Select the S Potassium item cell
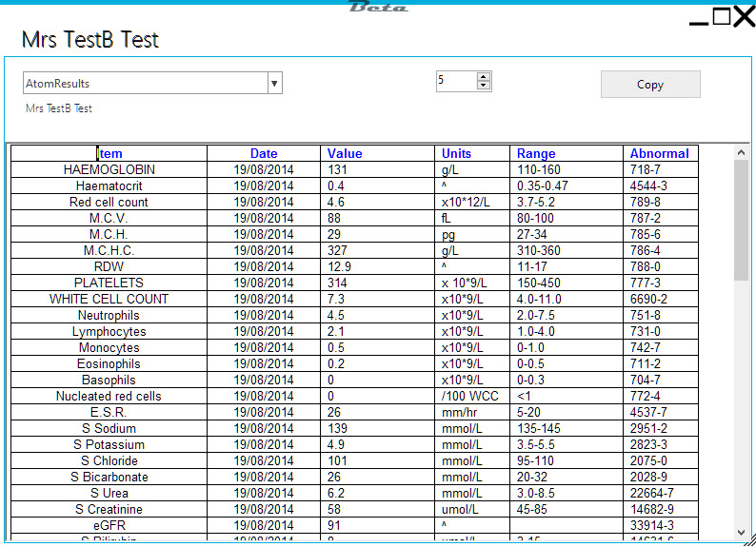Image resolution: width=756 pixels, height=547 pixels. [109, 444]
